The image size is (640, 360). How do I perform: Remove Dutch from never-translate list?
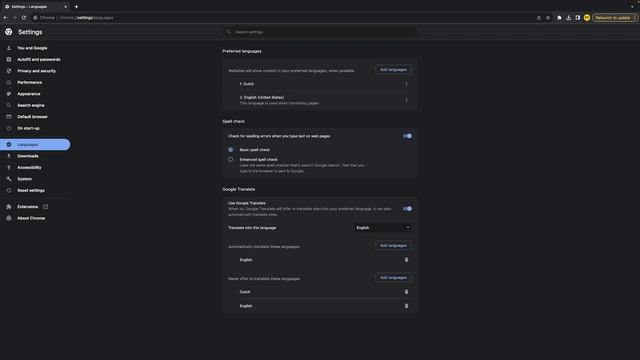tap(406, 292)
